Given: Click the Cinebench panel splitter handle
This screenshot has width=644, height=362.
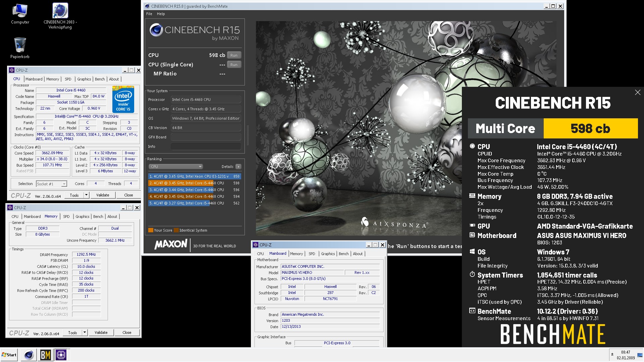Looking at the screenshot, I should (x=248, y=135).
